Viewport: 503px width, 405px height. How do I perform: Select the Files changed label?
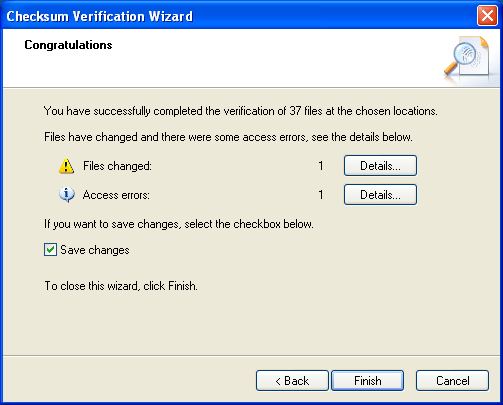coord(117,166)
